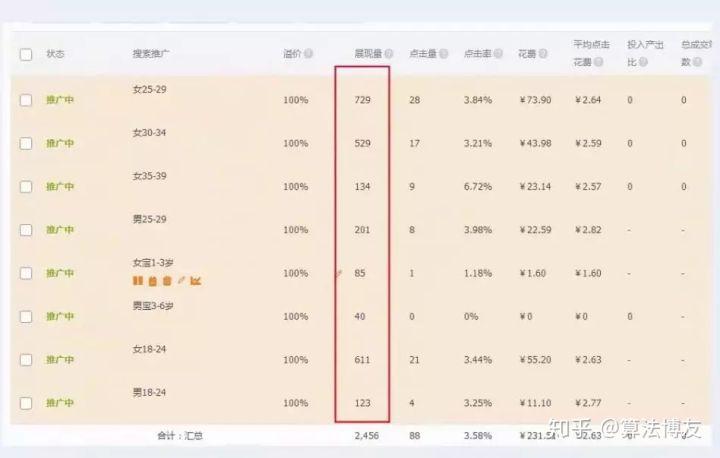The height and width of the screenshot is (458, 720).
Task: Click the 搜索推广 column header
Action: coord(151,54)
